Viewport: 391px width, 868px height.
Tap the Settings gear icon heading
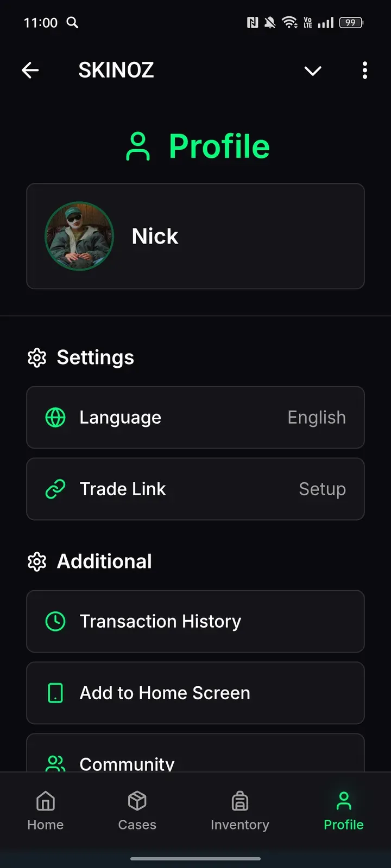tap(37, 358)
